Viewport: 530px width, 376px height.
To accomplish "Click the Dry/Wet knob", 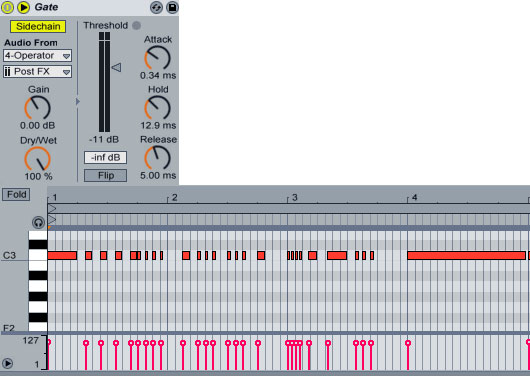I will tap(38, 159).
